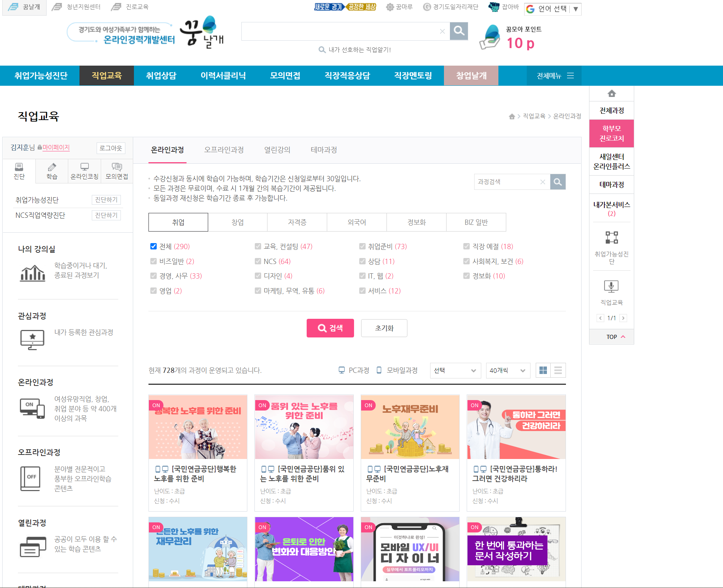Open the 마이페이지 link
Image resolution: width=723 pixels, height=588 pixels.
(56, 148)
